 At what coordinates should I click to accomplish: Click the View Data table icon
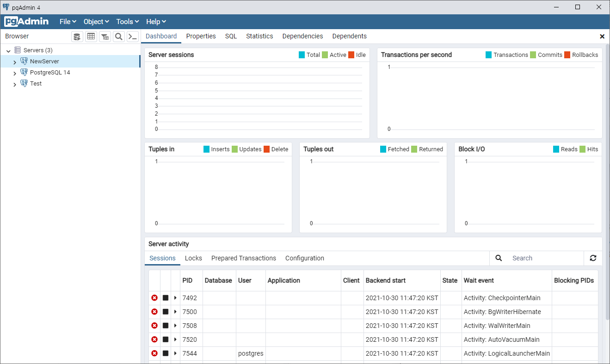point(91,37)
